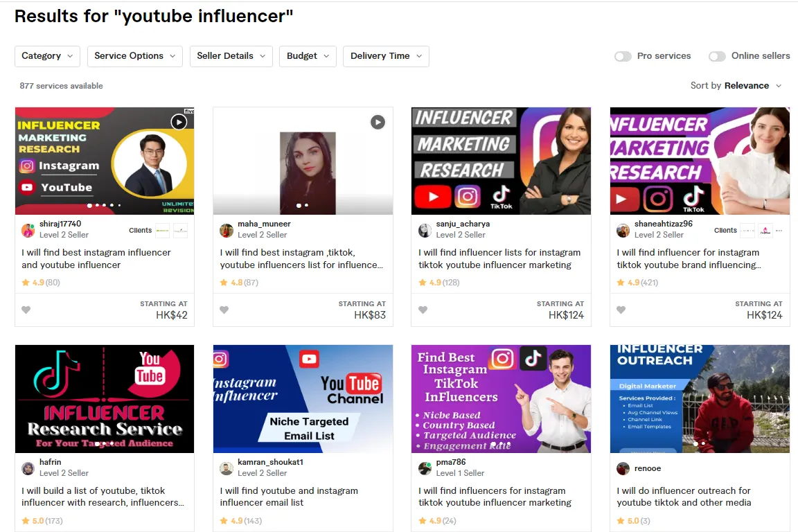Click renooe seller avatar
The width and height of the screenshot is (798, 532).
pyautogui.click(x=623, y=468)
